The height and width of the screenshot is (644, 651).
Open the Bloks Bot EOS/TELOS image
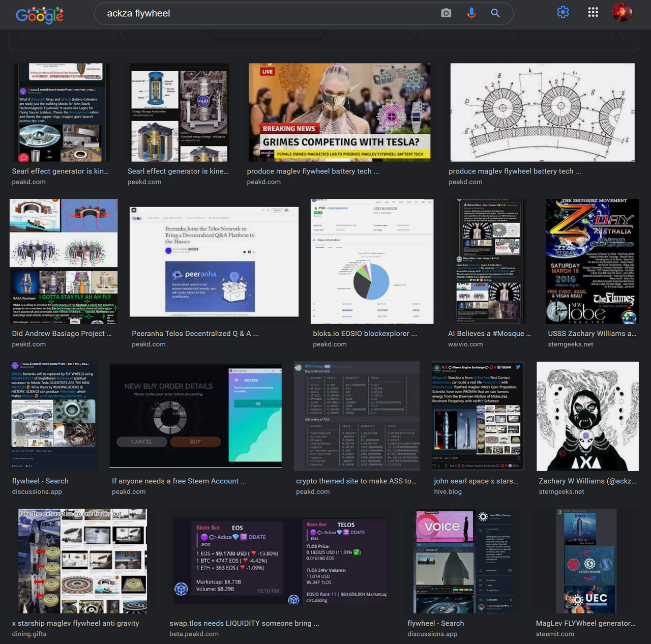click(x=280, y=561)
